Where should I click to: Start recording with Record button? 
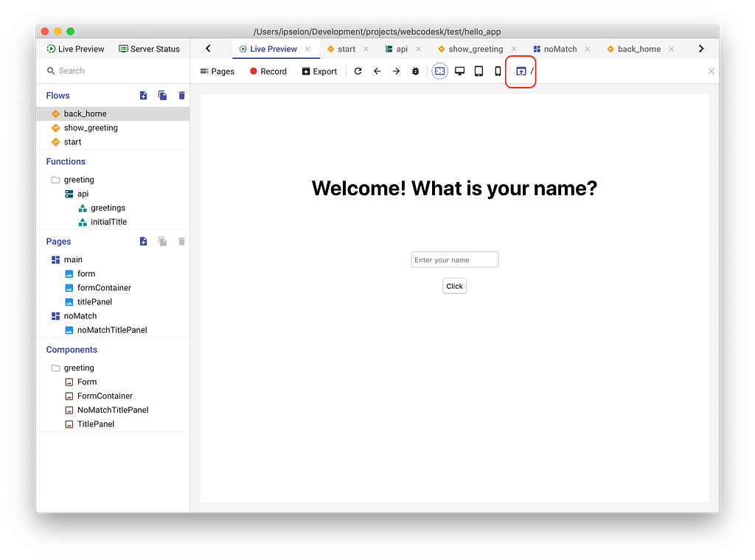click(x=268, y=71)
